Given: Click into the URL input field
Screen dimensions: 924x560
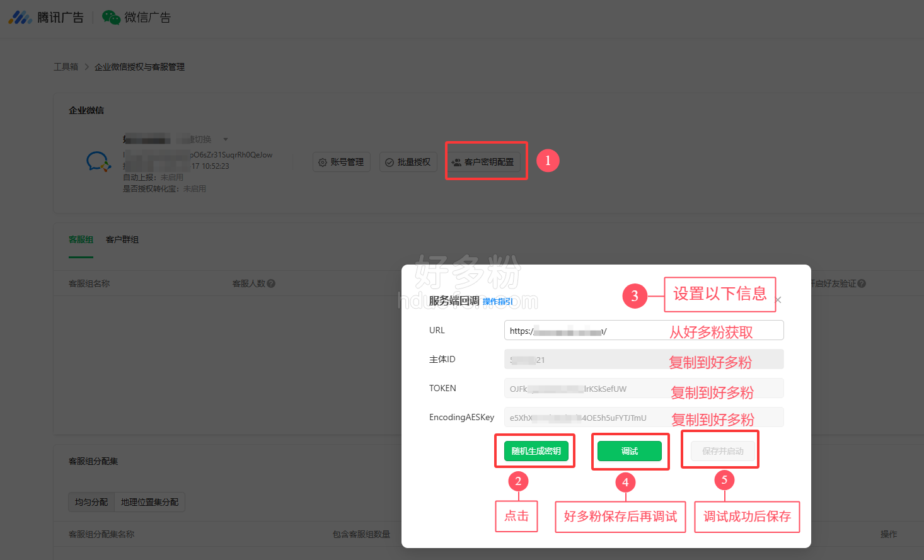Looking at the screenshot, I should (x=630, y=331).
